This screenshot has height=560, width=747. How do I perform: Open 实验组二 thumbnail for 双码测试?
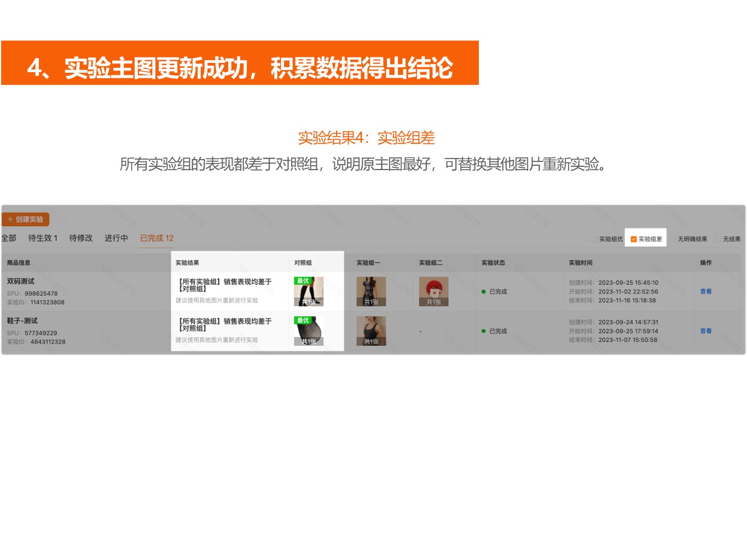click(433, 291)
